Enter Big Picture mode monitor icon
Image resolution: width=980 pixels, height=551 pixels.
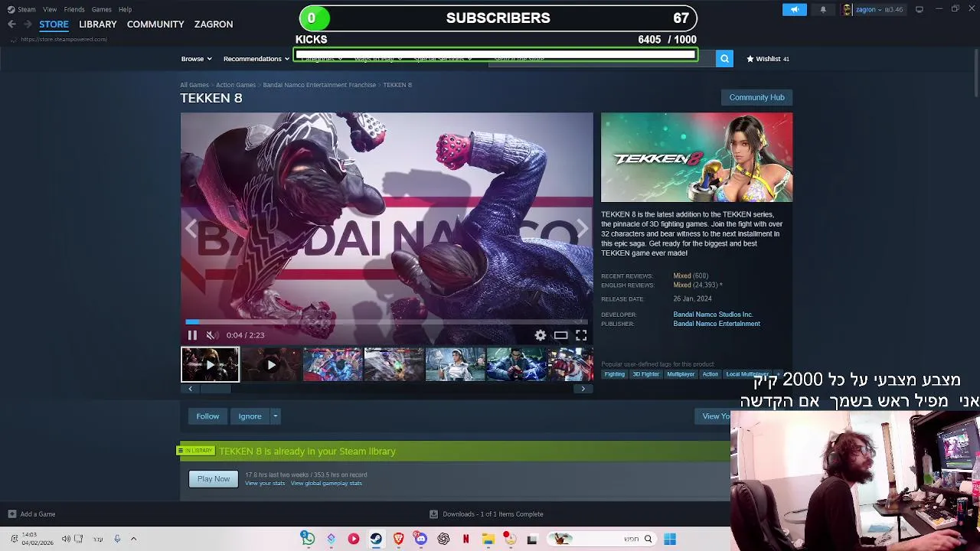(920, 9)
